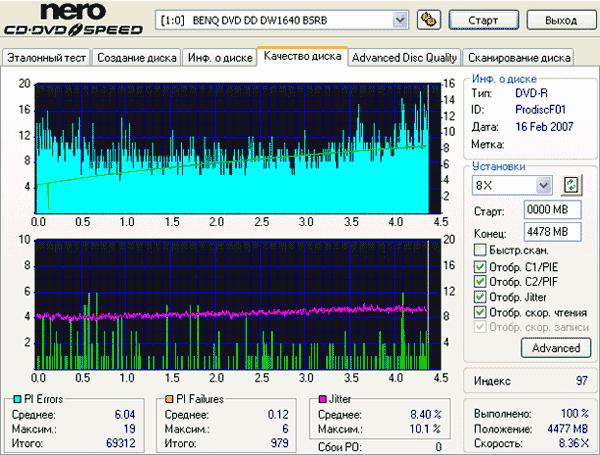Toggle the Отобр. скор. чтения checkbox

click(x=480, y=312)
